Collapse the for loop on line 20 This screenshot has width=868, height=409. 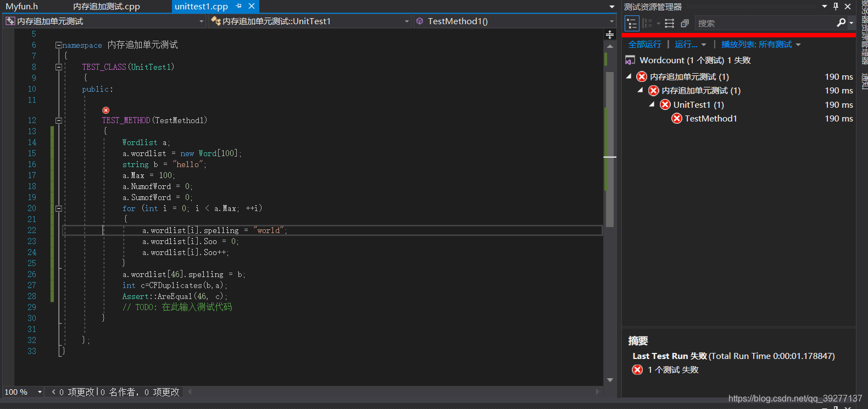(x=58, y=208)
